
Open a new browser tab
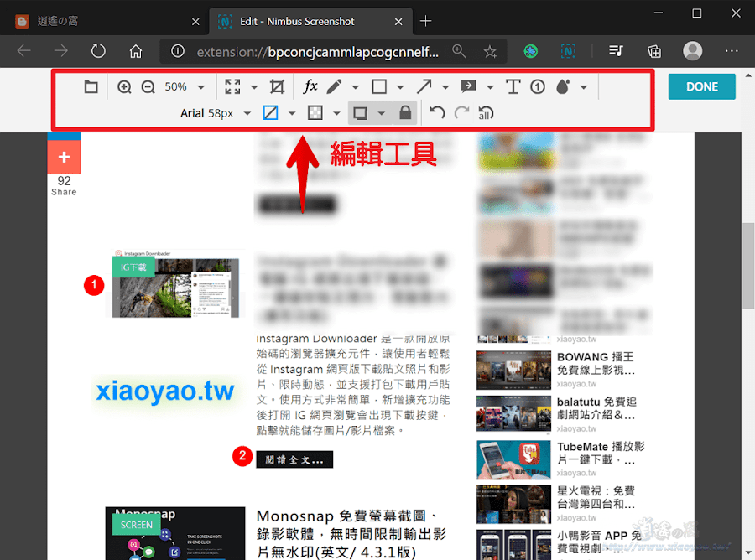425,21
